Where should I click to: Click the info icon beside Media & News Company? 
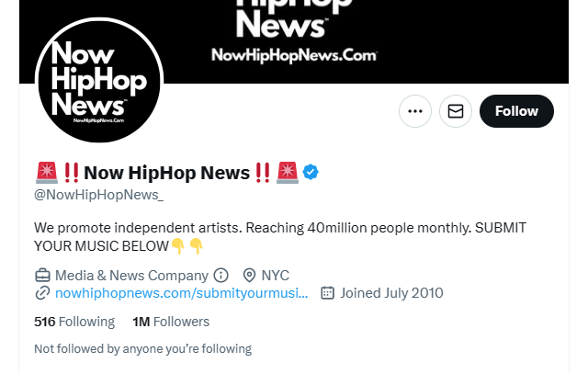(x=220, y=276)
